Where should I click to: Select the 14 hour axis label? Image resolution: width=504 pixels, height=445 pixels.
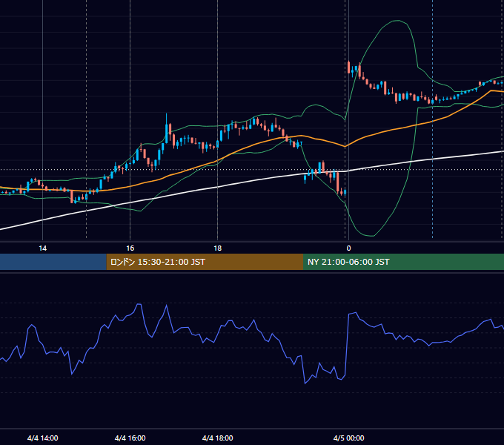point(42,248)
